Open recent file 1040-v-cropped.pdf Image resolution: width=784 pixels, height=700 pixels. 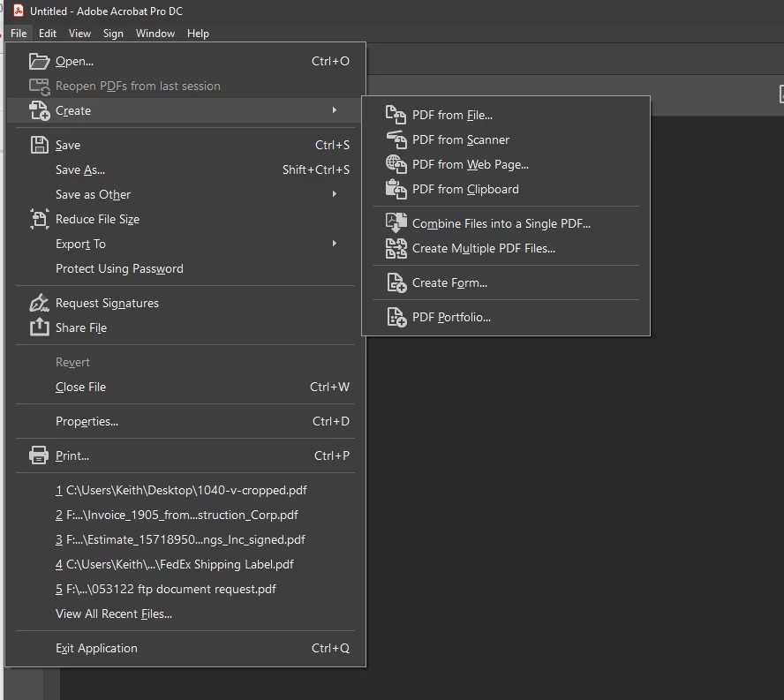(185, 490)
